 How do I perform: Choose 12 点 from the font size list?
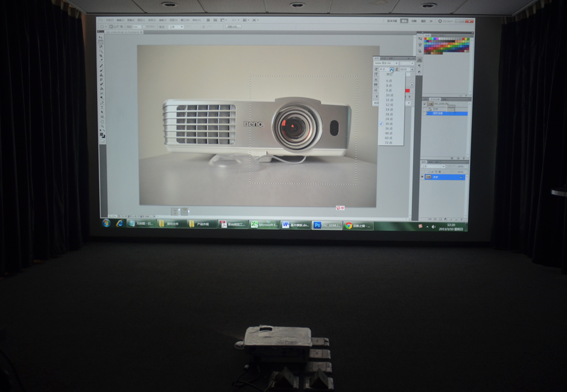(x=391, y=104)
